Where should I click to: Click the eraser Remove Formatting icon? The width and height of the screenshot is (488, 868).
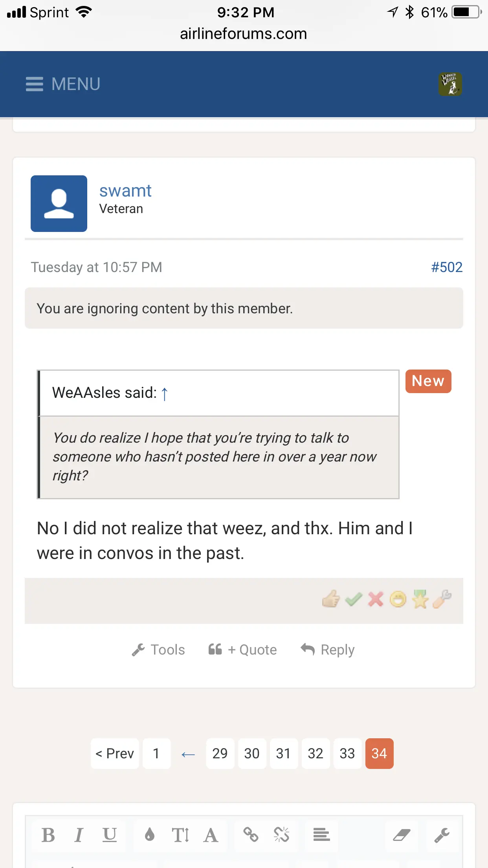tap(402, 835)
